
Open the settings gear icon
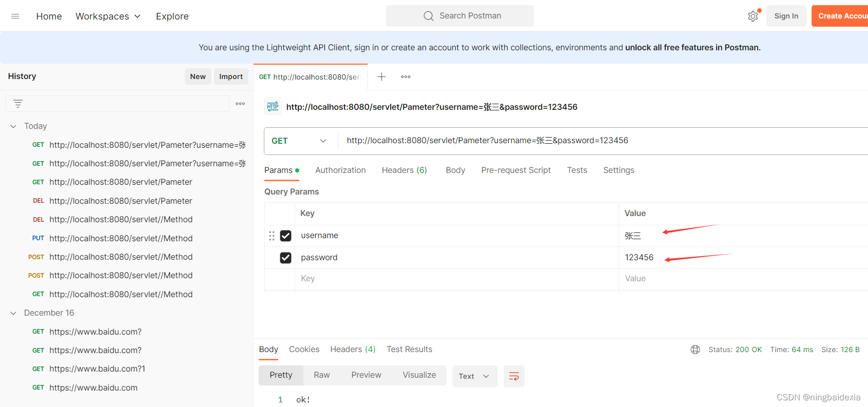pos(753,16)
